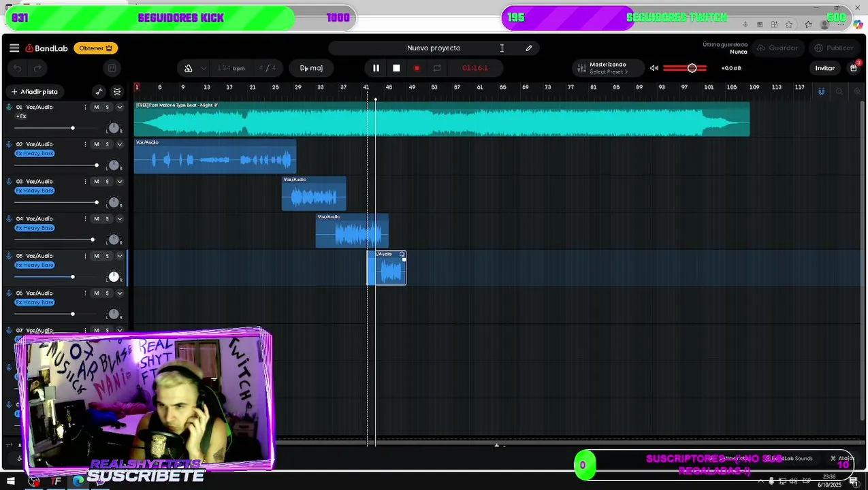Solo track 01 Voz/Audio
The height and width of the screenshot is (490, 868).
click(107, 107)
